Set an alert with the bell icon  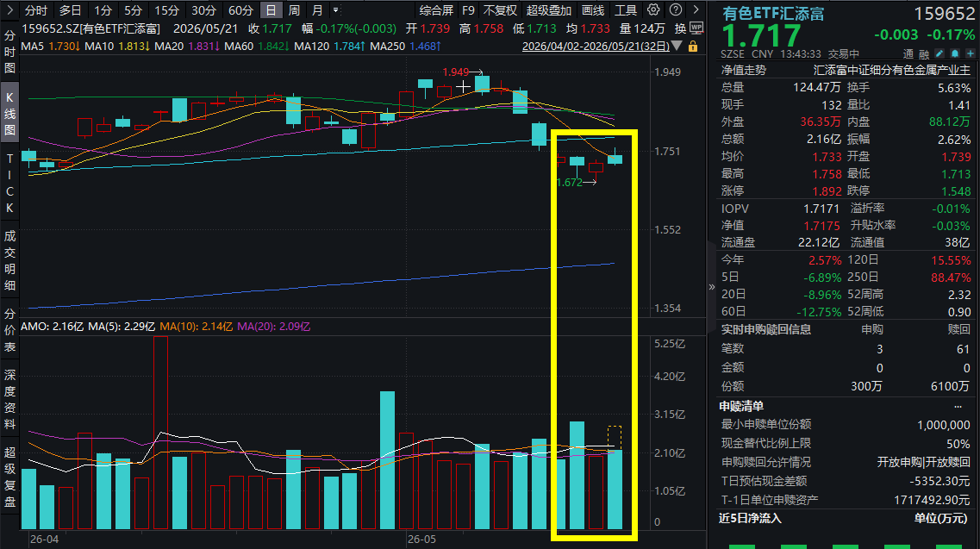pos(955,54)
